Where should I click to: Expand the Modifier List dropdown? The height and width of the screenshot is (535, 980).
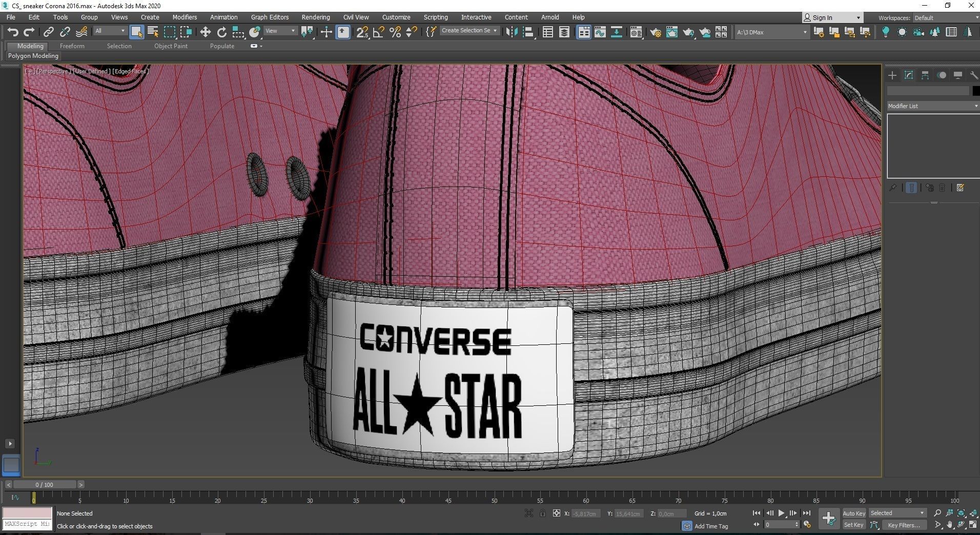pos(933,106)
